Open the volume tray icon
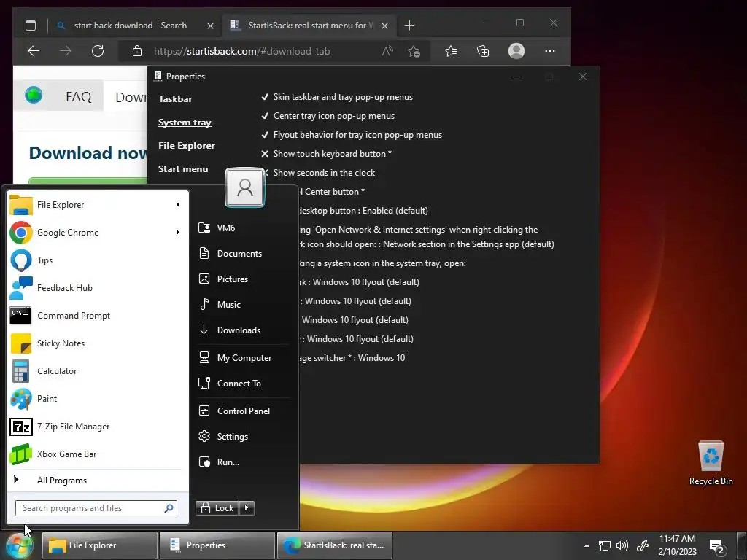The image size is (747, 560). click(622, 545)
